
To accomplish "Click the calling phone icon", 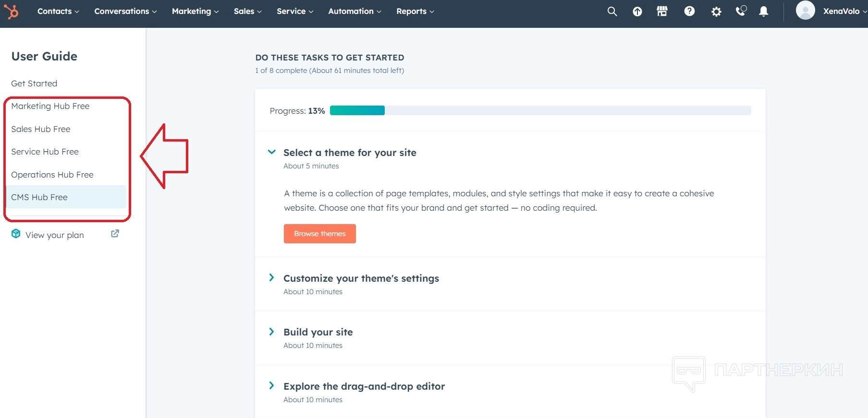I will point(741,11).
